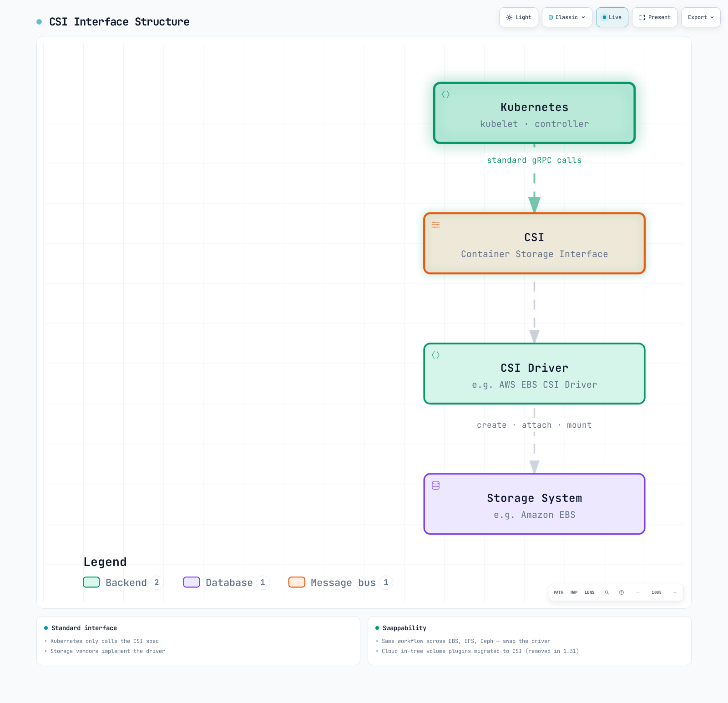Click the Legend heading
Image resolution: width=728 pixels, height=703 pixels.
(105, 562)
